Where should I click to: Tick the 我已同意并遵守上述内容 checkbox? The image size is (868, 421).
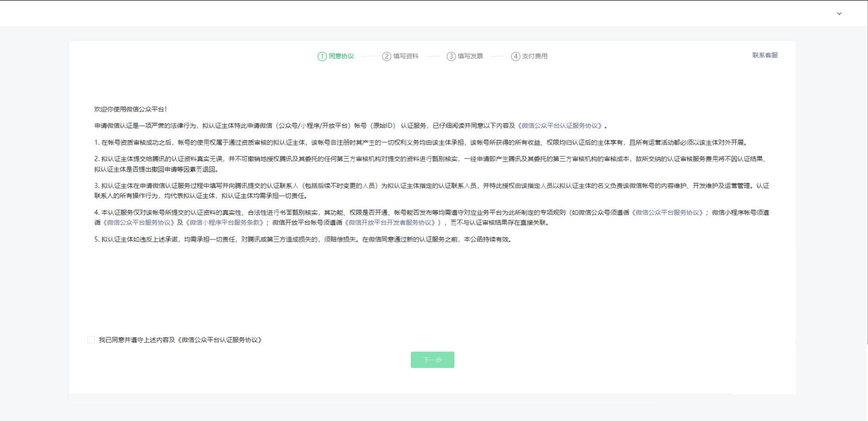[91, 340]
